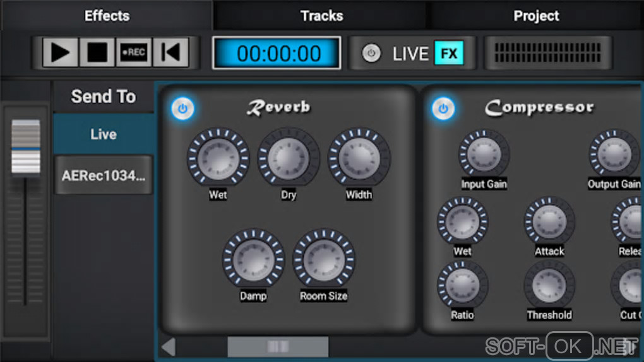
Task: Toggle the Compressor power button
Action: [443, 108]
